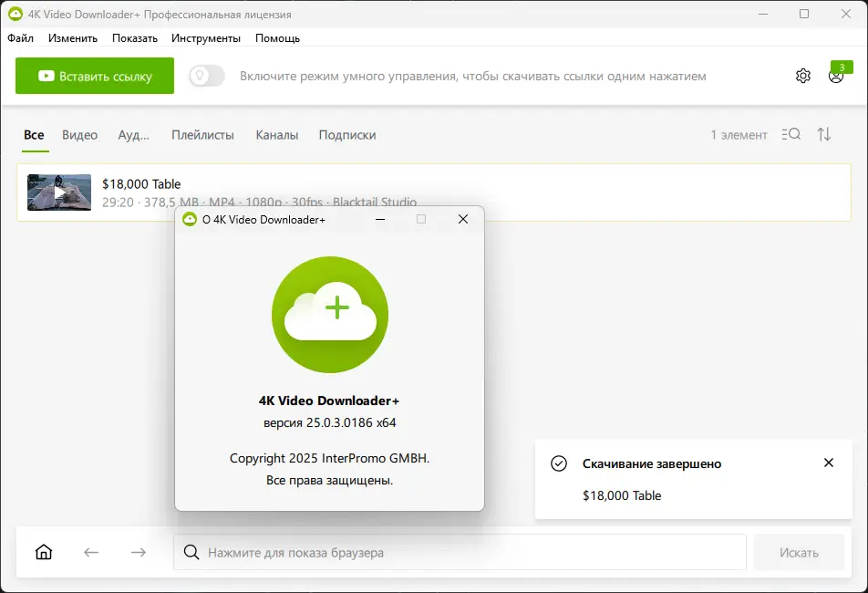Click the green notification badge showing 3
The width and height of the screenshot is (868, 593).
point(842,67)
